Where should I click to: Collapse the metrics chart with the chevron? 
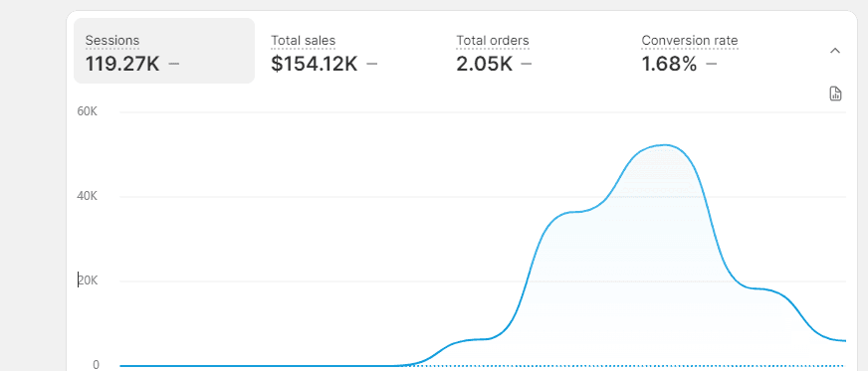coord(835,51)
